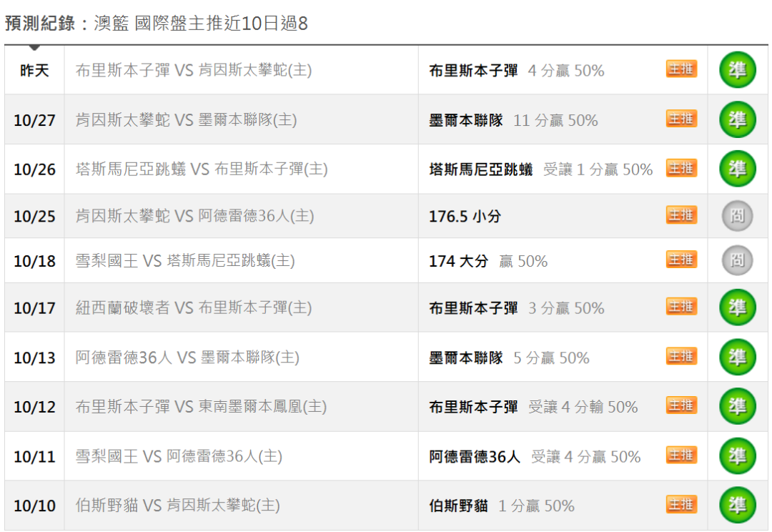
Task: Open matchup 塔斯馬尼亞跳蟻 VS 布里斯本子彈(主)
Action: pos(202,169)
